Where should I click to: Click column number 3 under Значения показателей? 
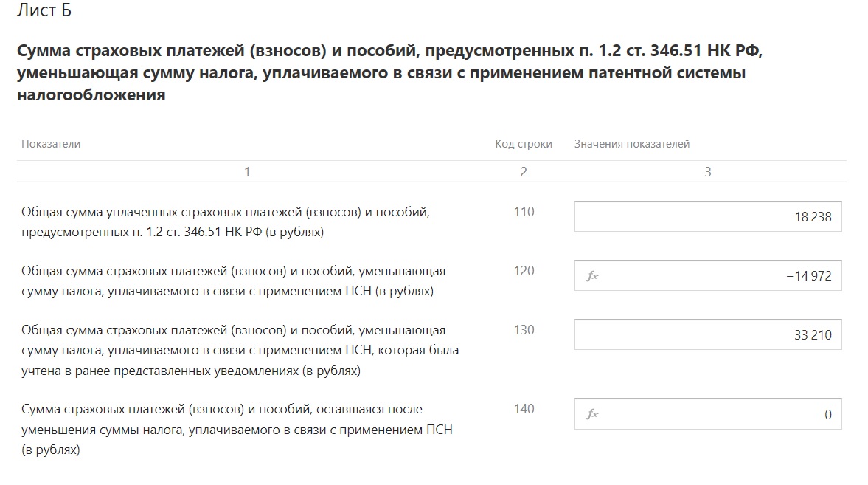coord(708,172)
